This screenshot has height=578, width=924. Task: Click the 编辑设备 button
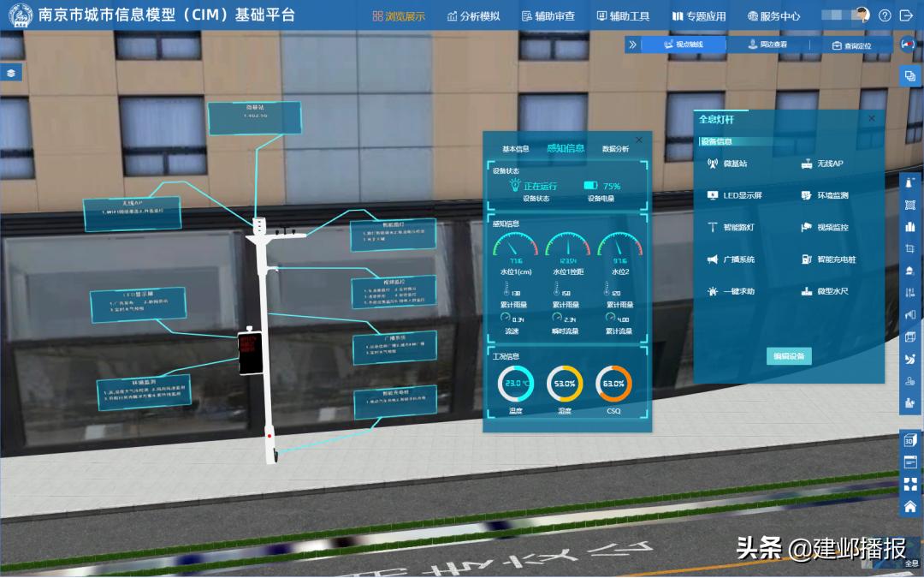point(789,355)
